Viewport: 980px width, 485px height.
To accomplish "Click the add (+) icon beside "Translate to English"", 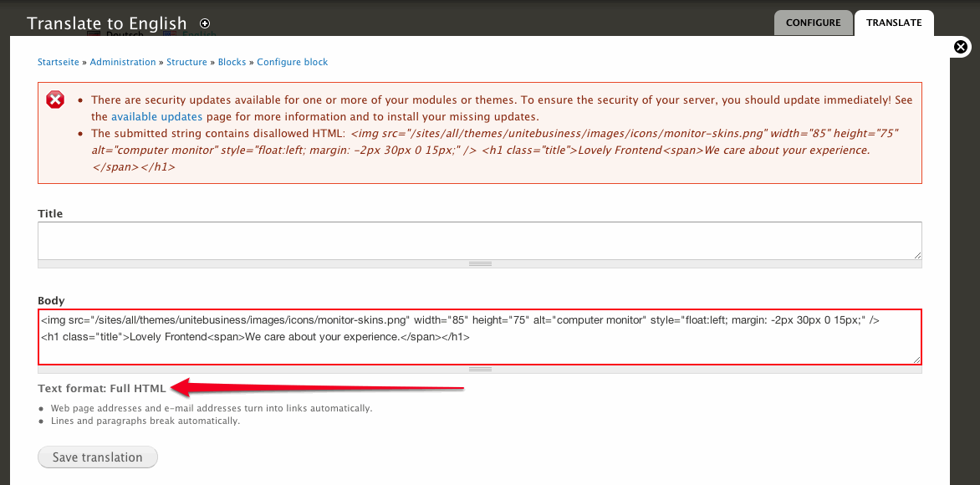I will (x=205, y=23).
